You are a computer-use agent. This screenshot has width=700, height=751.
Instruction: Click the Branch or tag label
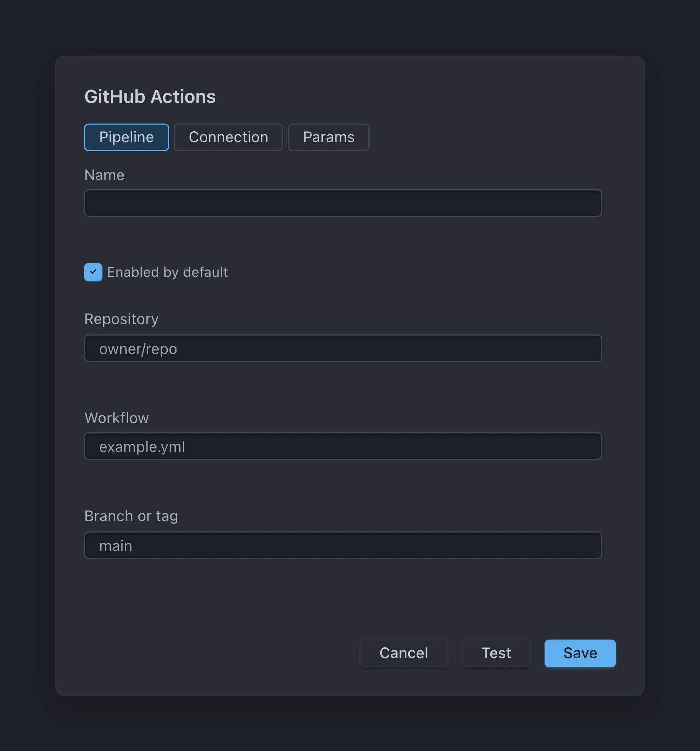click(x=131, y=516)
